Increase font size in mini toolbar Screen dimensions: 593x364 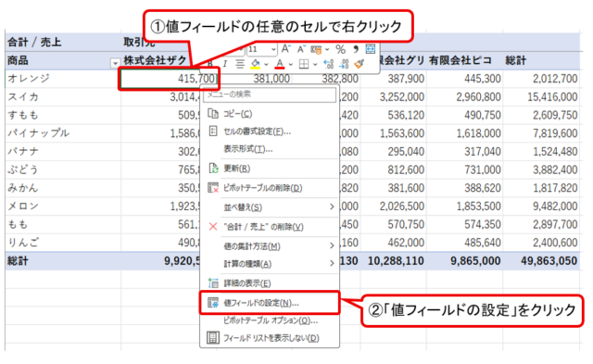tap(286, 49)
